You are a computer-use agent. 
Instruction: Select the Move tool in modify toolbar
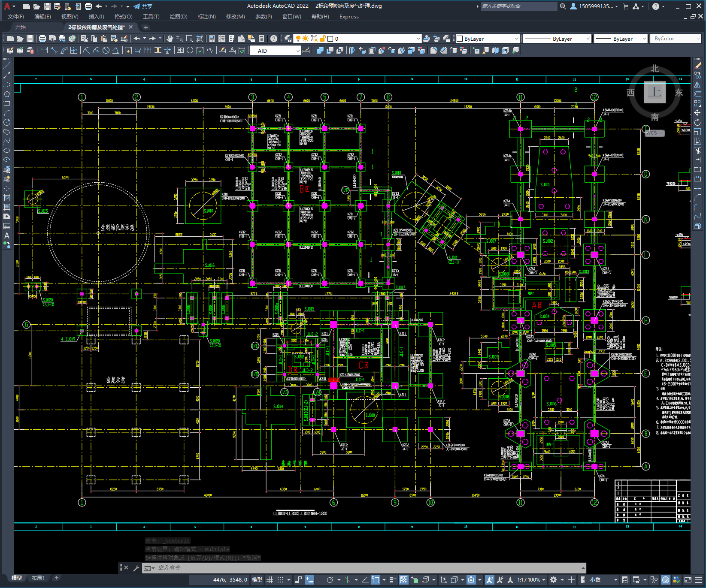(697, 113)
